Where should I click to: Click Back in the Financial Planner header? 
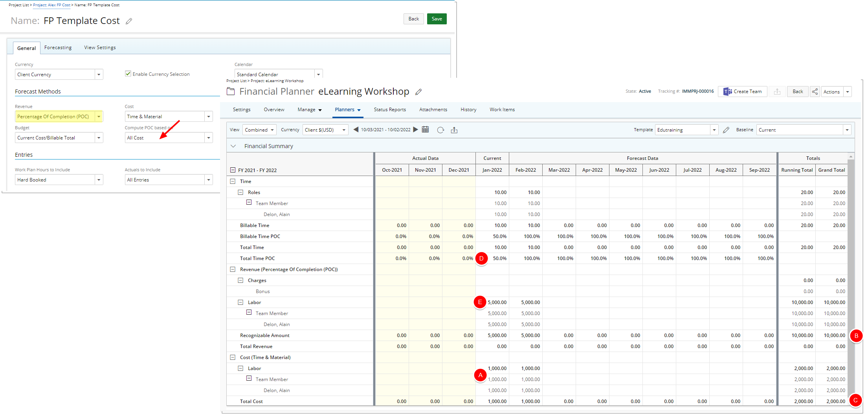pyautogui.click(x=798, y=92)
